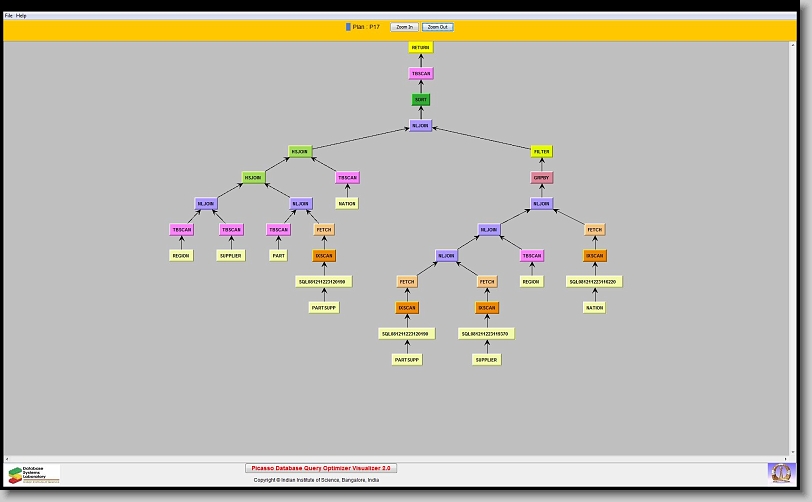Click the TBSCAN node above REGION on left
The height and width of the screenshot is (502, 812).
click(181, 229)
